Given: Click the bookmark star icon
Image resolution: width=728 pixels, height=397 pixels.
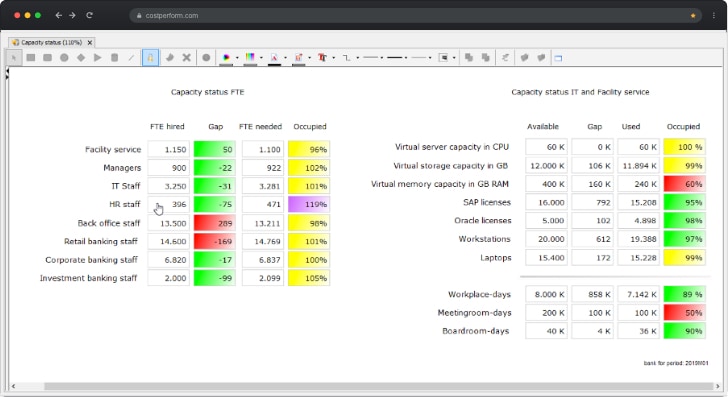Looking at the screenshot, I should 693,15.
